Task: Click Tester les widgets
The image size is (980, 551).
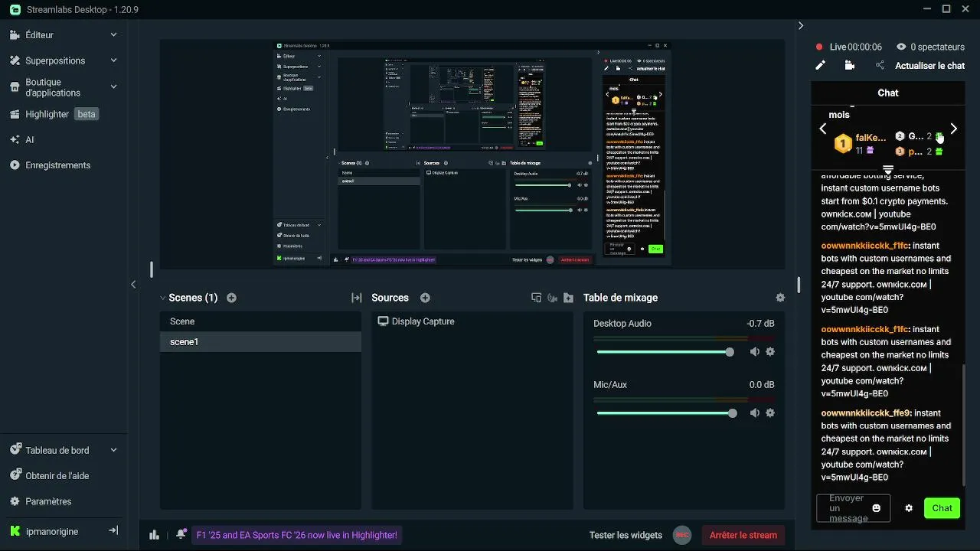Action: click(x=626, y=535)
